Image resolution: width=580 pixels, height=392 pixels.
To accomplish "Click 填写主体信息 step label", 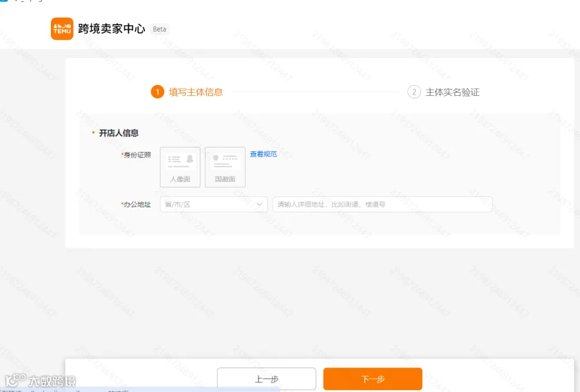I will click(196, 92).
